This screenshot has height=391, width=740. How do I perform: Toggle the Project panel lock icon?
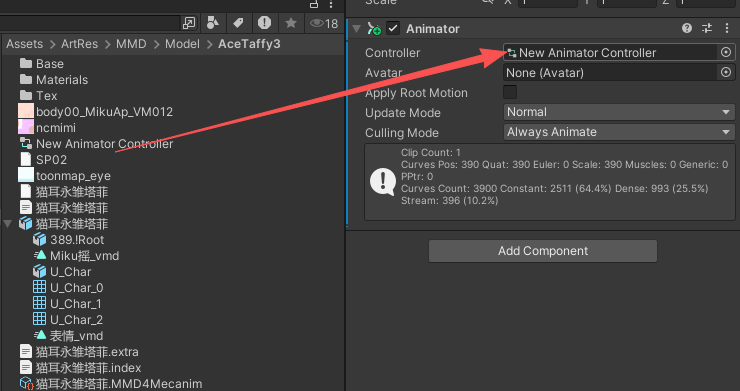(314, 4)
